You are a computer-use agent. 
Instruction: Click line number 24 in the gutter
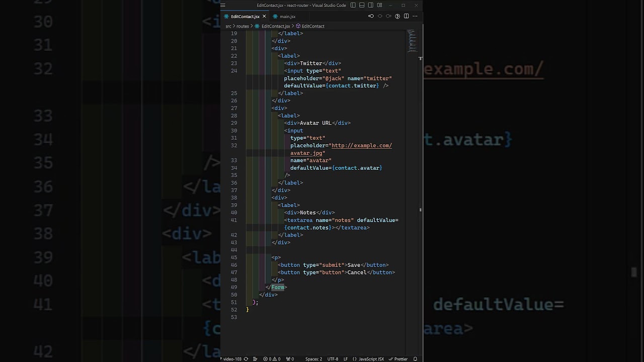coord(234,71)
